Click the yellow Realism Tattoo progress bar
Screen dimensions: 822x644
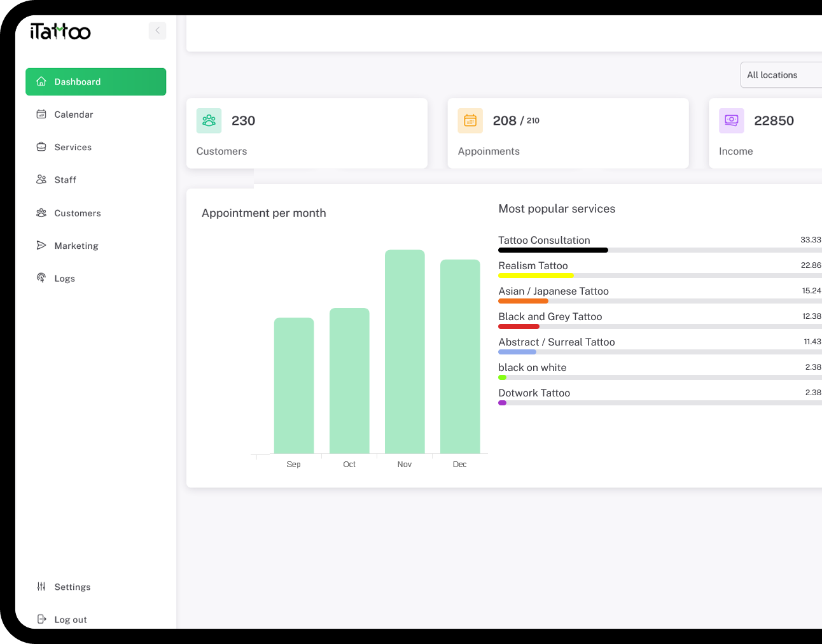(536, 276)
